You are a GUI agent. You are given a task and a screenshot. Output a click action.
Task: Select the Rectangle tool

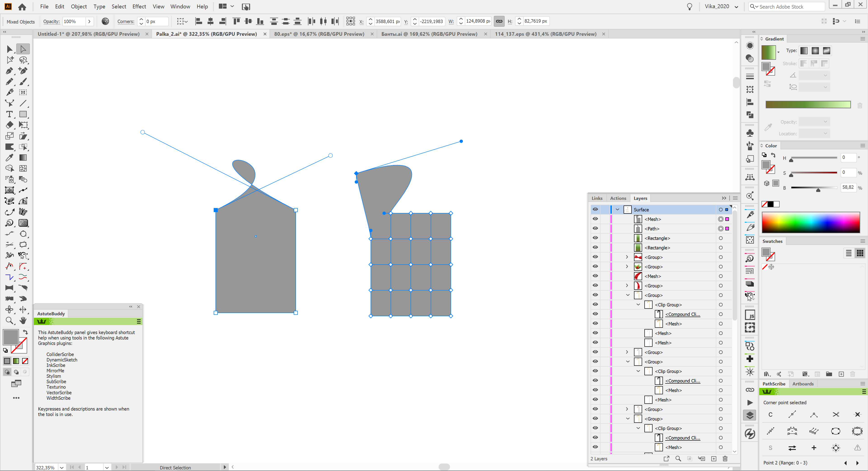pyautogui.click(x=23, y=114)
